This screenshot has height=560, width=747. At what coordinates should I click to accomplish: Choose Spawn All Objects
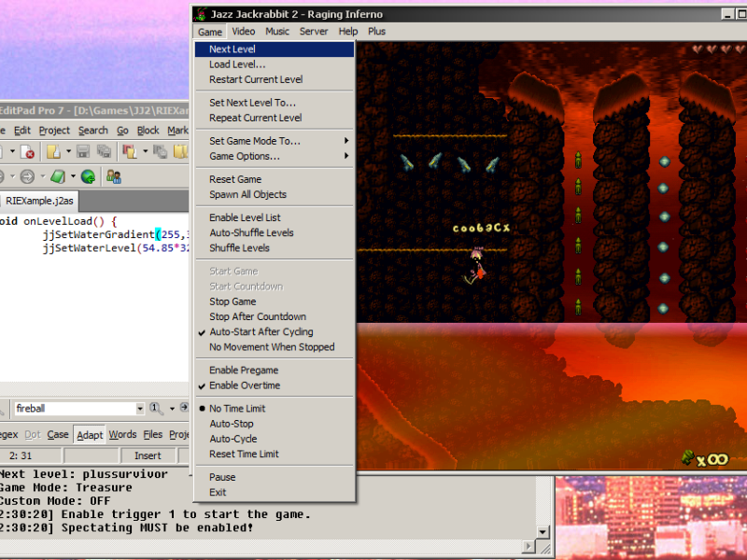click(x=274, y=195)
